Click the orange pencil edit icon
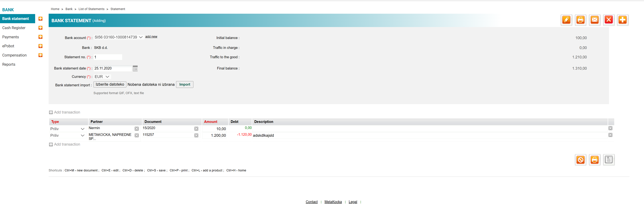The height and width of the screenshot is (204, 644). click(566, 20)
